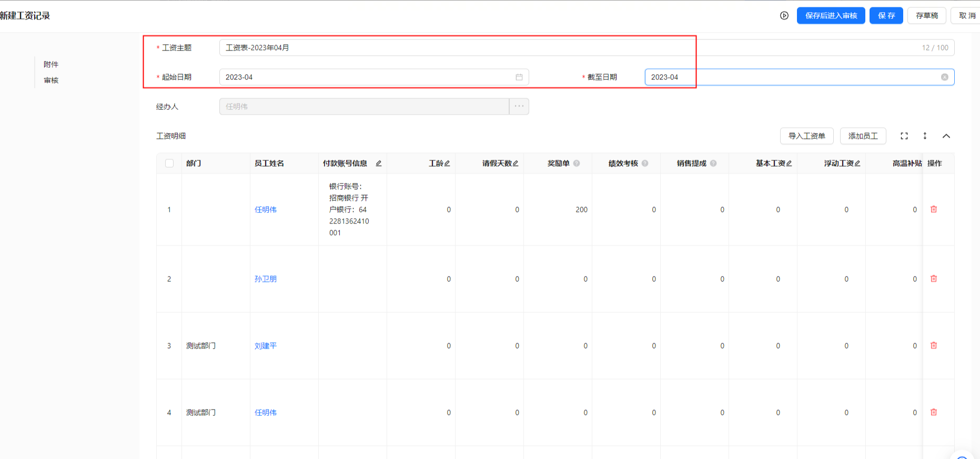Toggle fullscreen for 工资明细 table
The height and width of the screenshot is (459, 980).
pos(904,136)
